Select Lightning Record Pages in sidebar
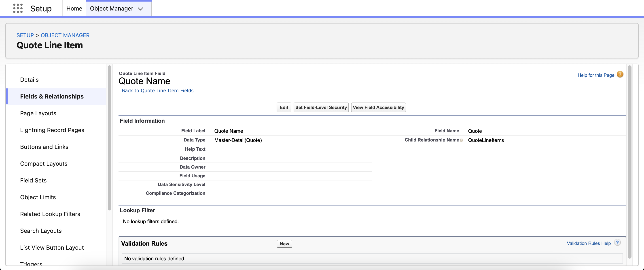This screenshot has height=270, width=644. (52, 130)
